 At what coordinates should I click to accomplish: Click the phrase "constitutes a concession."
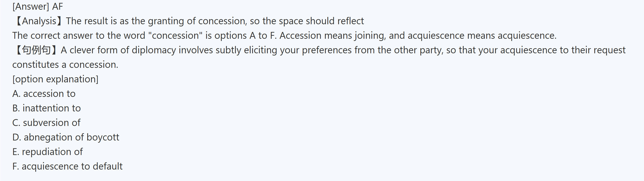65,65
